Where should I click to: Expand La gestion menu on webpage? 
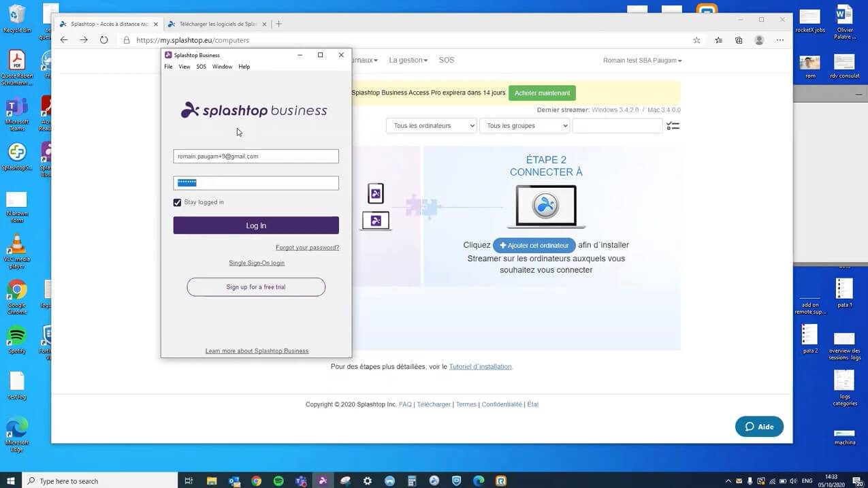pyautogui.click(x=408, y=60)
